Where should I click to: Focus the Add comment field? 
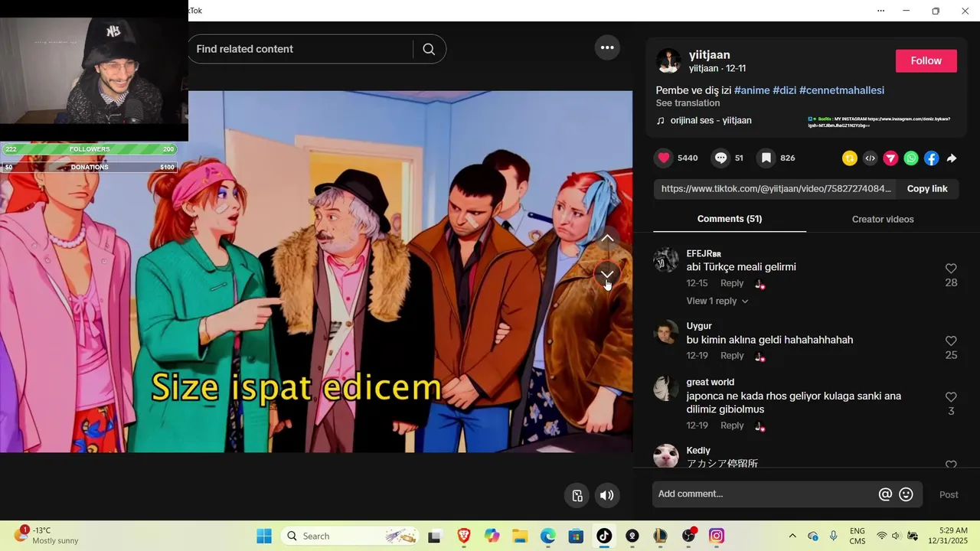tap(764, 494)
